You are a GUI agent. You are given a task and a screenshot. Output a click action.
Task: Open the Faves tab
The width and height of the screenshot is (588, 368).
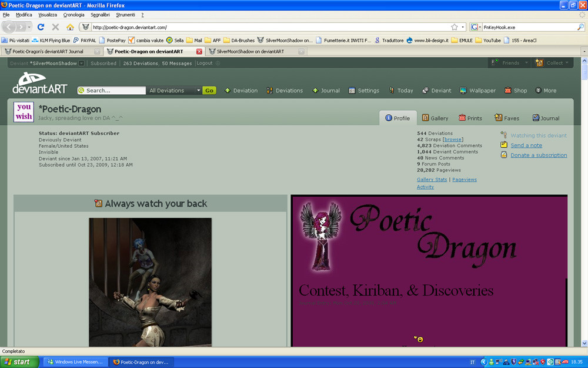coord(507,118)
